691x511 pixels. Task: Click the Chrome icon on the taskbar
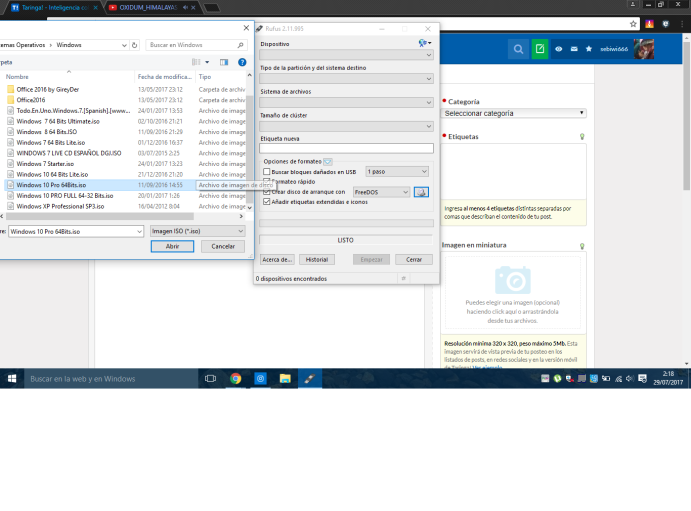(236, 378)
